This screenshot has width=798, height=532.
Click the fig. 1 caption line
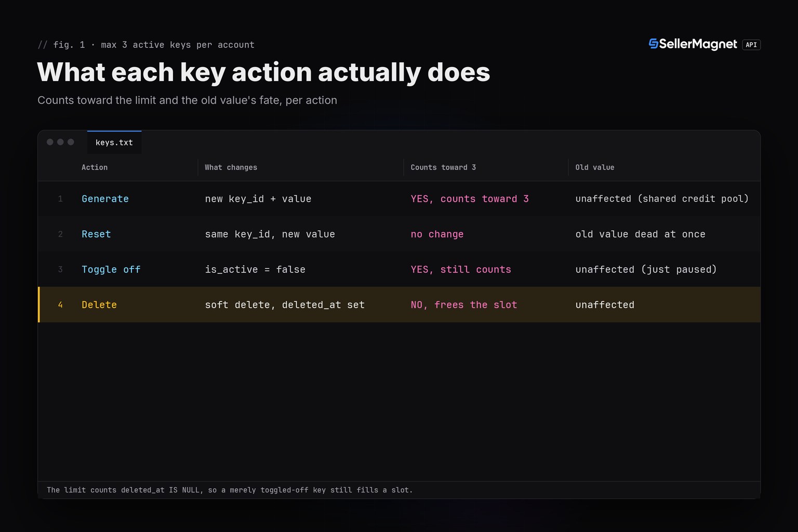click(146, 45)
